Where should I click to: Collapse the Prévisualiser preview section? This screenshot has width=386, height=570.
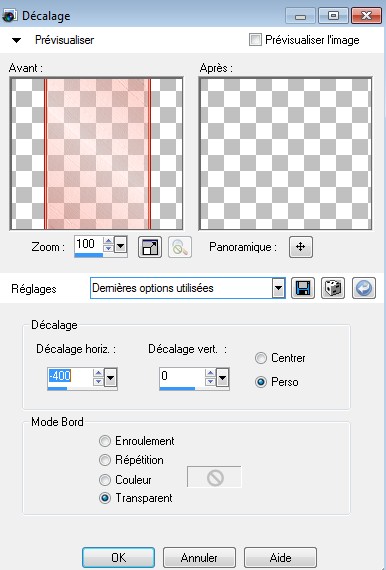click(16, 40)
